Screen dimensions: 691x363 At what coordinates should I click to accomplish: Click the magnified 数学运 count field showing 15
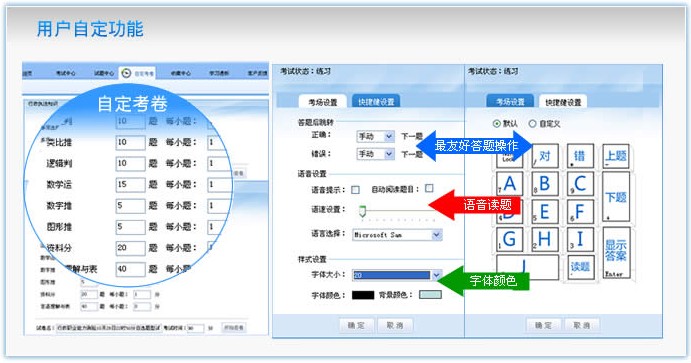click(130, 185)
